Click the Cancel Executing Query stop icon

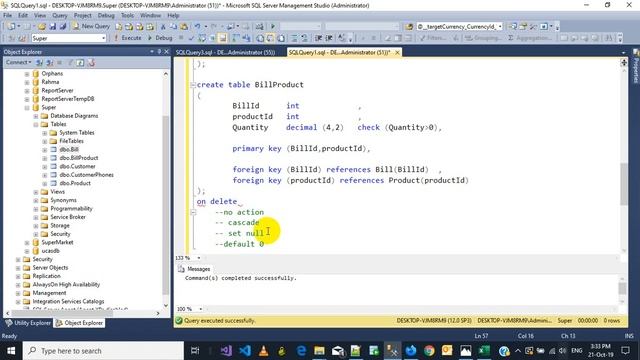pyautogui.click(x=181, y=38)
